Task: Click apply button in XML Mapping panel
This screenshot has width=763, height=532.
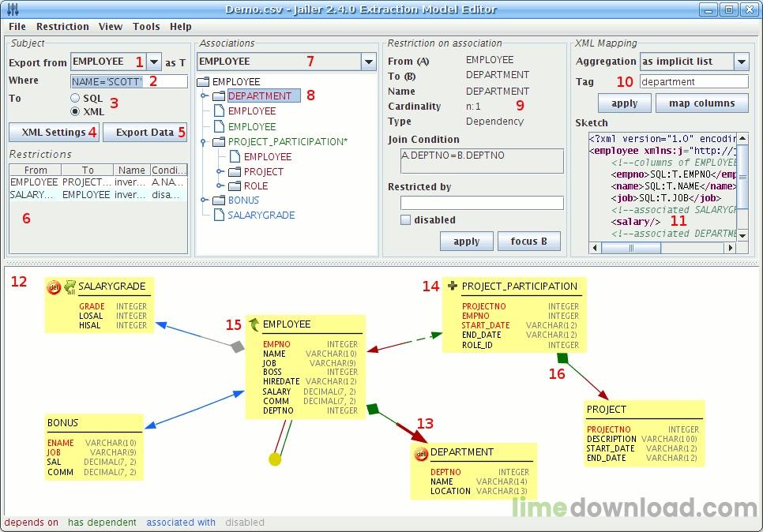Action: pyautogui.click(x=624, y=103)
